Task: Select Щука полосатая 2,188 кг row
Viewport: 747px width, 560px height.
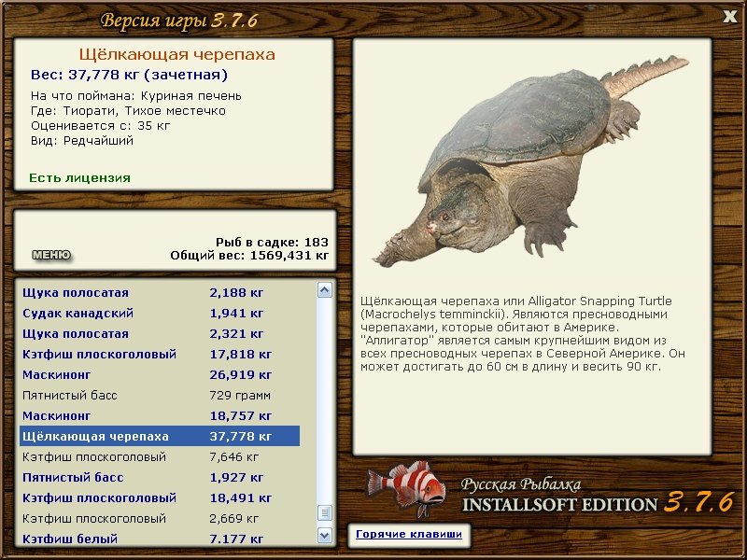Action: click(x=160, y=292)
